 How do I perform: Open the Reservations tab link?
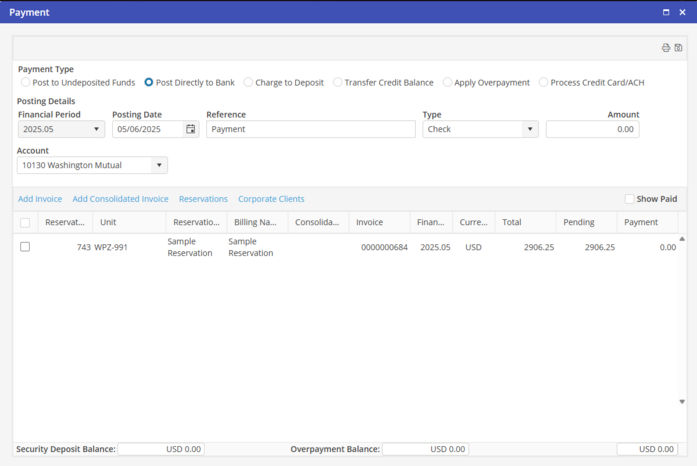pyautogui.click(x=203, y=199)
